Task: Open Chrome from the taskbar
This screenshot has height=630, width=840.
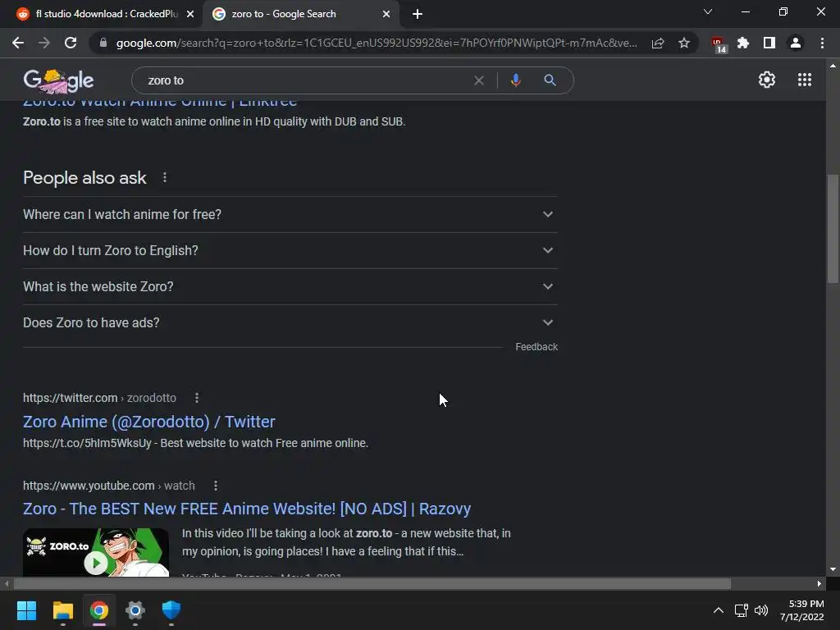Action: (99, 610)
